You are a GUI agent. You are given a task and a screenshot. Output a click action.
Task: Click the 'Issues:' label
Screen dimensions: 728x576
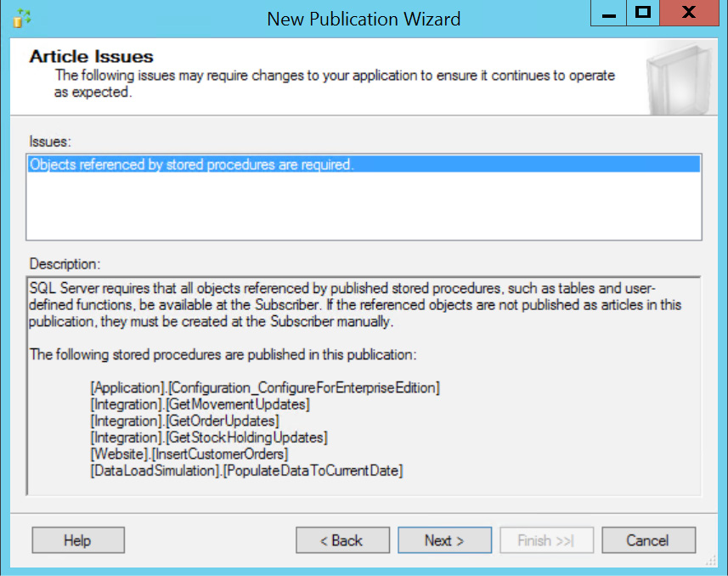tap(50, 141)
